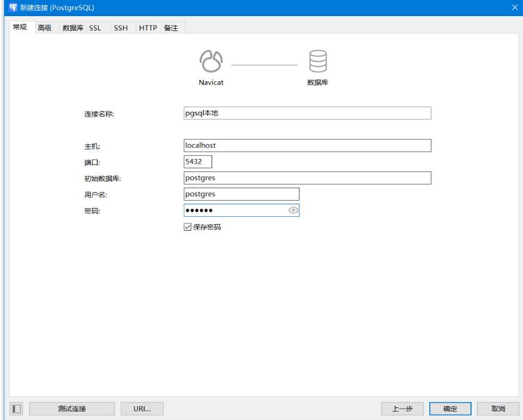Image resolution: width=523 pixels, height=420 pixels.
Task: Click the 端口 field showing 5432
Action: point(198,162)
